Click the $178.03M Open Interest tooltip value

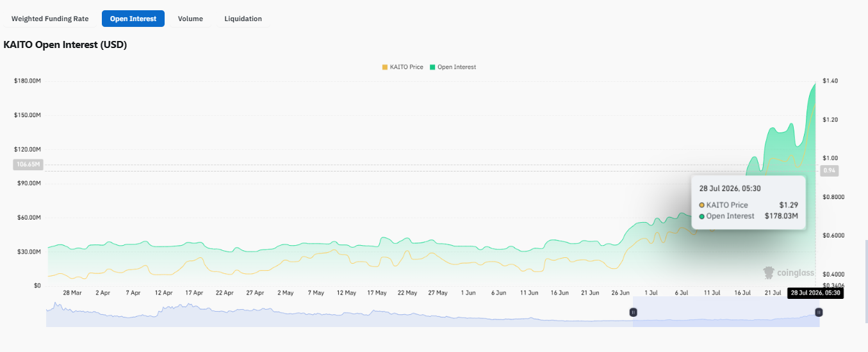point(781,216)
